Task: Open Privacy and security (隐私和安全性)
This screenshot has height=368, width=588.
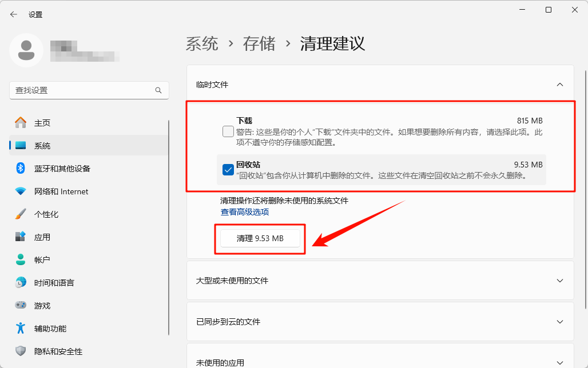Action: click(x=58, y=351)
